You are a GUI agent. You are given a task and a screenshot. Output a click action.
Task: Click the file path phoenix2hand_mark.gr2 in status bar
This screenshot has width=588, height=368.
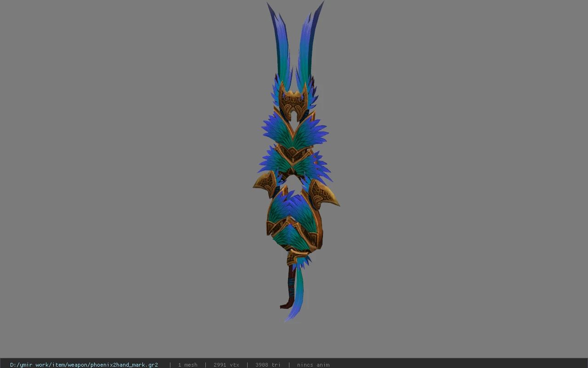[84, 365]
